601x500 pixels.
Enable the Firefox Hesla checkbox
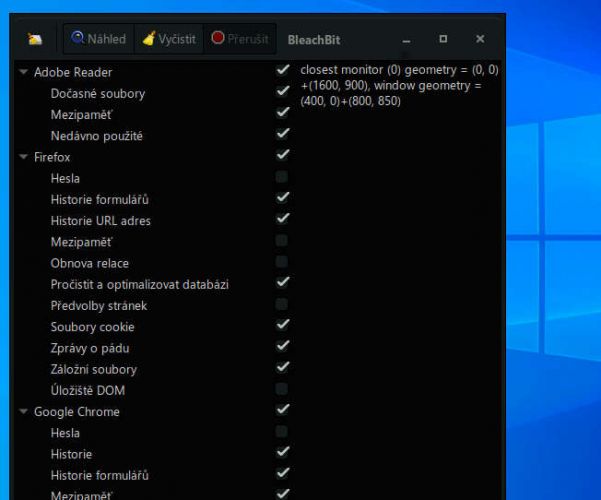[282, 177]
